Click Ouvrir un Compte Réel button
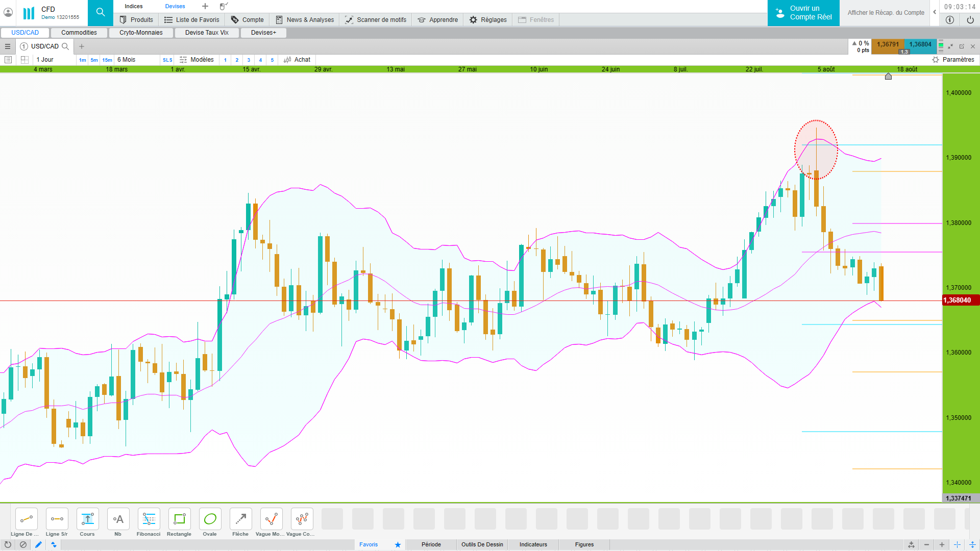The height and width of the screenshot is (551, 980). [x=803, y=13]
